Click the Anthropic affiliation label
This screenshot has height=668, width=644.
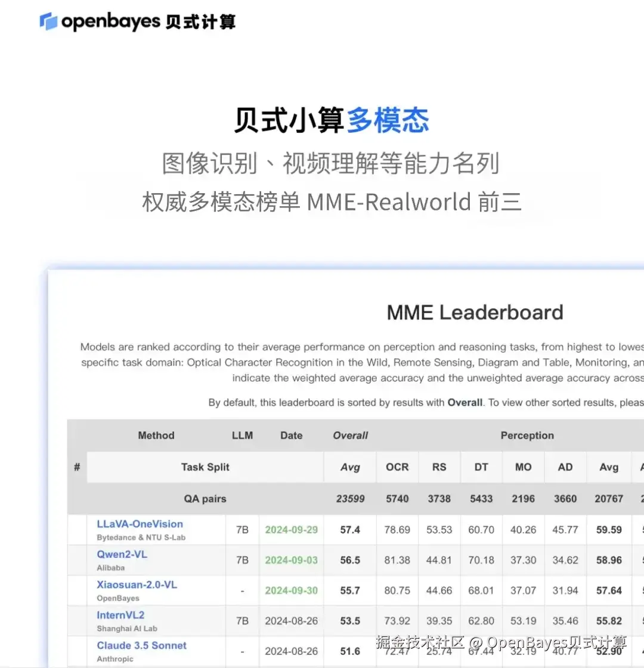[x=115, y=659]
